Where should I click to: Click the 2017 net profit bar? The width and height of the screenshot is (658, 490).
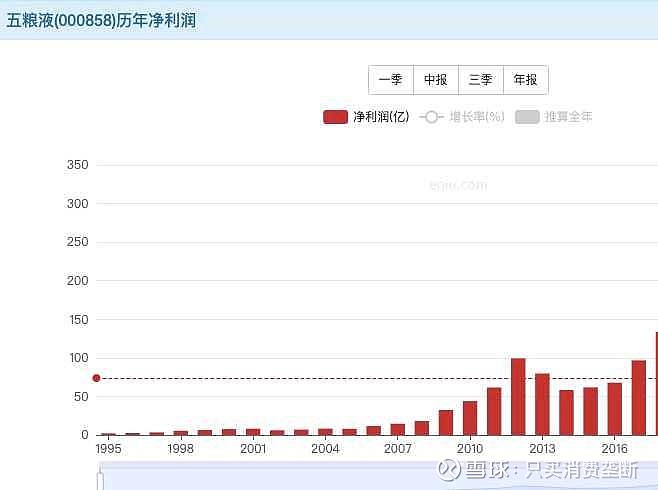(639, 398)
